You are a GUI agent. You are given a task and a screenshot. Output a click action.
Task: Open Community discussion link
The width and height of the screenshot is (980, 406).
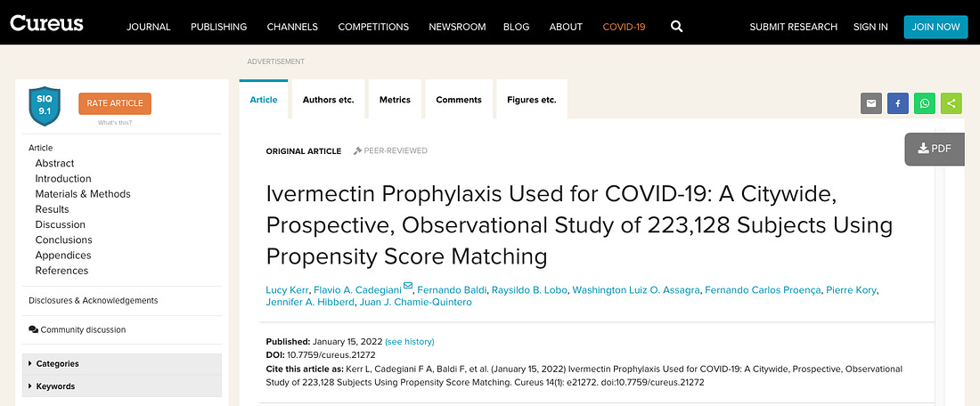pyautogui.click(x=78, y=329)
